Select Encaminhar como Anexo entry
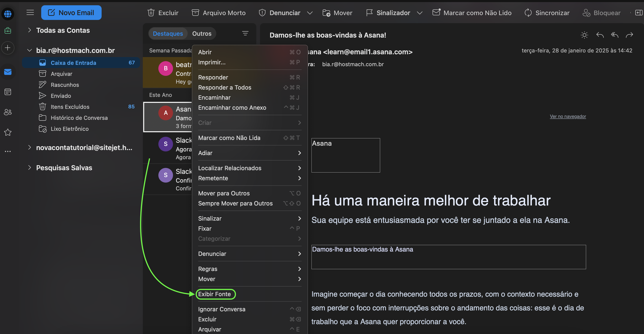The width and height of the screenshot is (644, 334). click(249, 108)
